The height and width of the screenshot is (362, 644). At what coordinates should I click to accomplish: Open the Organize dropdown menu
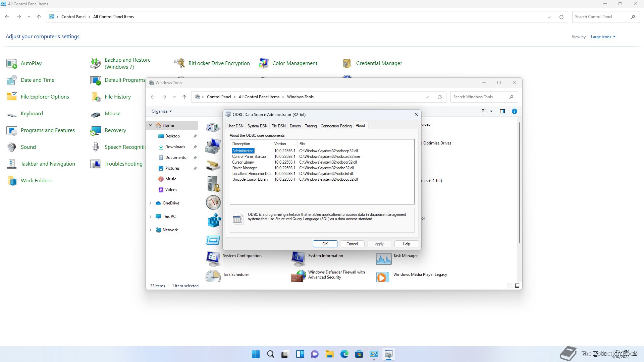[161, 111]
